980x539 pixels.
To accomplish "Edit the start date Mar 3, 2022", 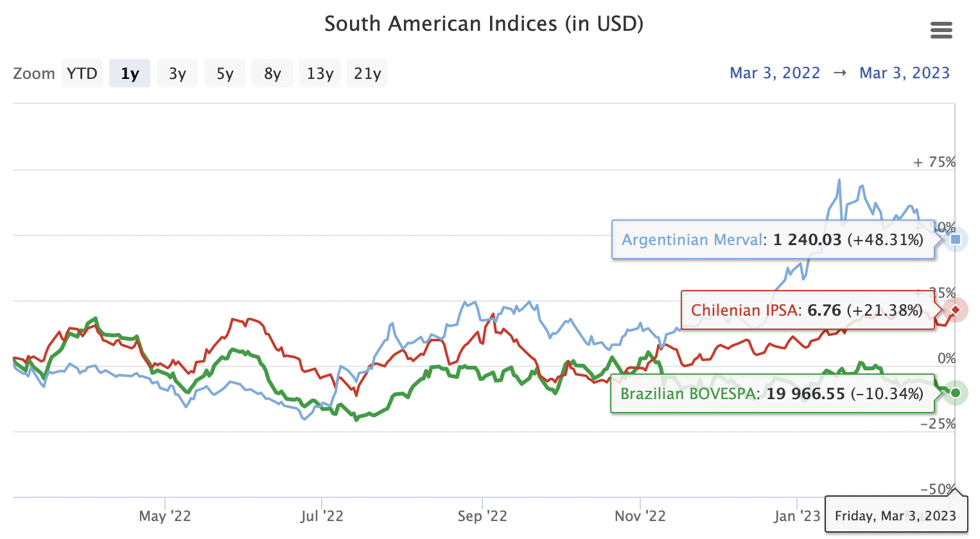I will pos(774,73).
